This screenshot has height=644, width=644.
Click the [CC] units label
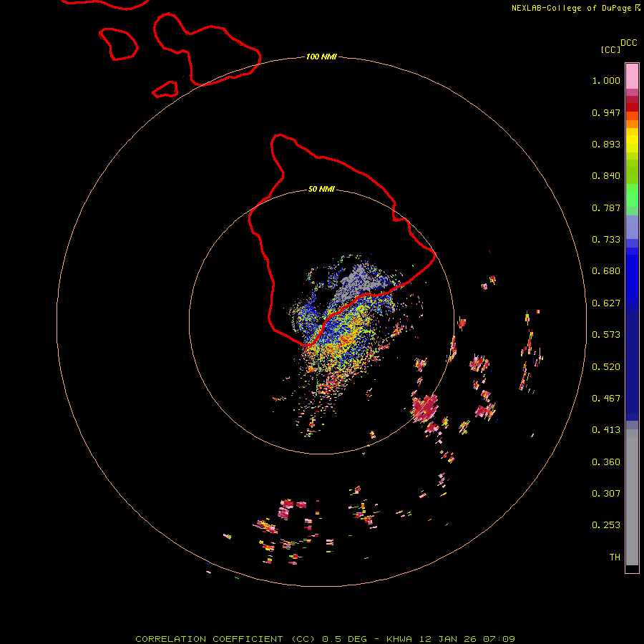(x=610, y=49)
